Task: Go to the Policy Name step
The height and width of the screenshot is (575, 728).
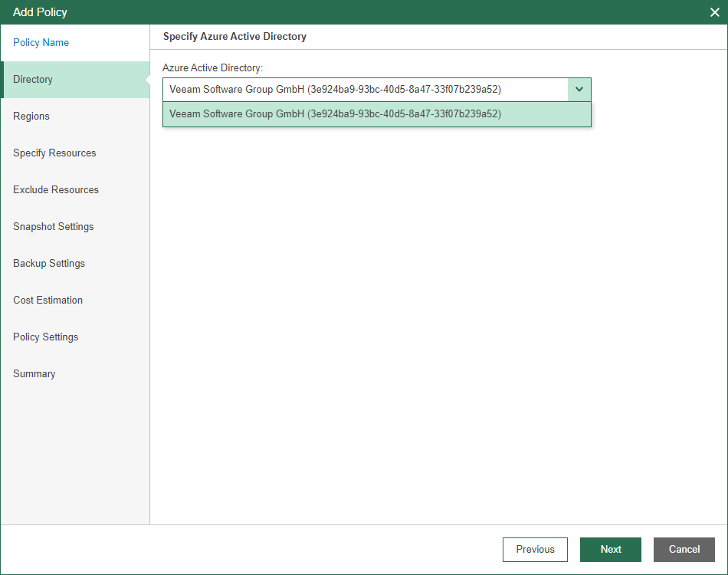Action: [41, 42]
